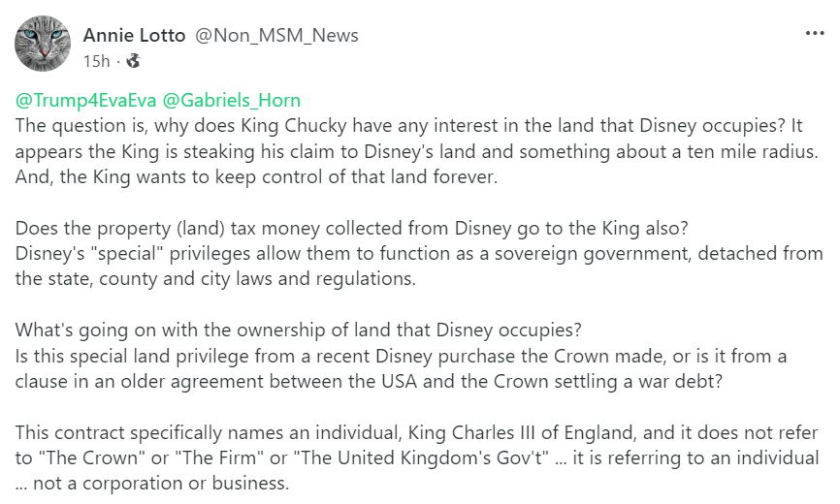840x504 pixels.
Task: Click the final line "not a corporation or business"
Action: pyautogui.click(x=152, y=484)
